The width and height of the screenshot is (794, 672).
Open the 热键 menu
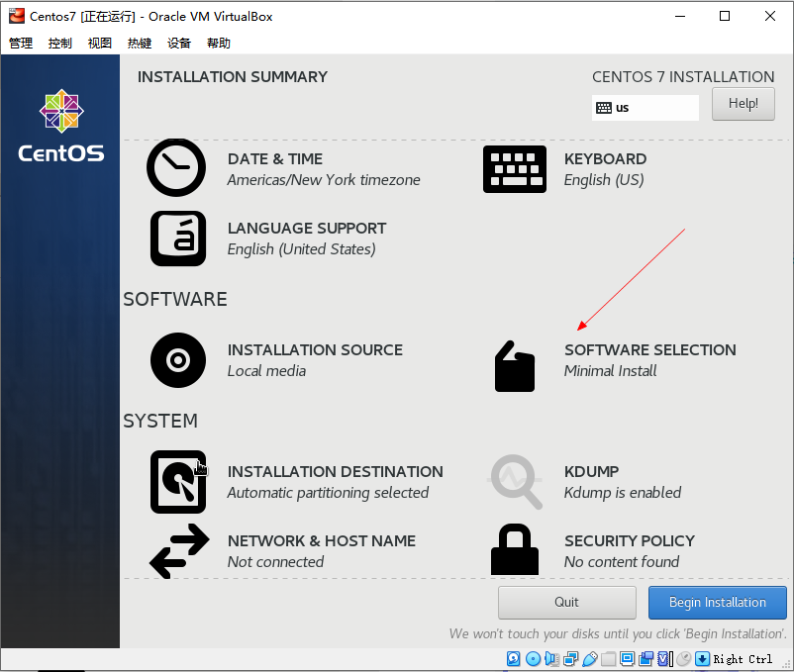(x=140, y=43)
